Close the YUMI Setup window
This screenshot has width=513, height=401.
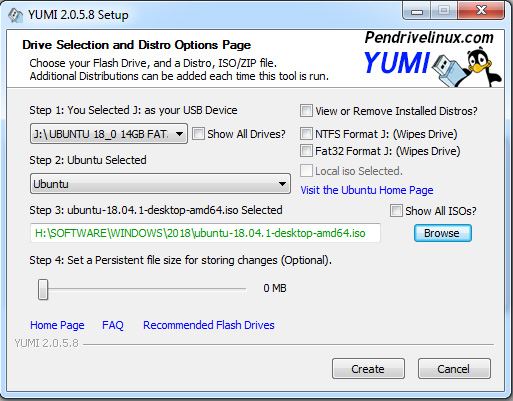[x=481, y=11]
